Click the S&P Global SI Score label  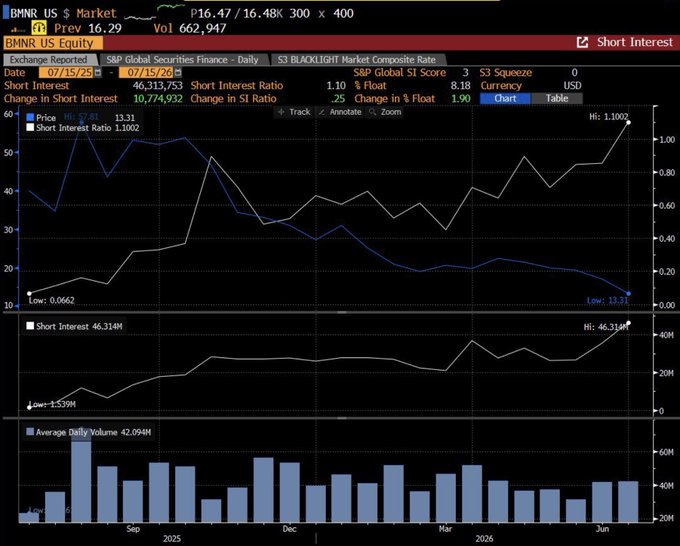[399, 73]
